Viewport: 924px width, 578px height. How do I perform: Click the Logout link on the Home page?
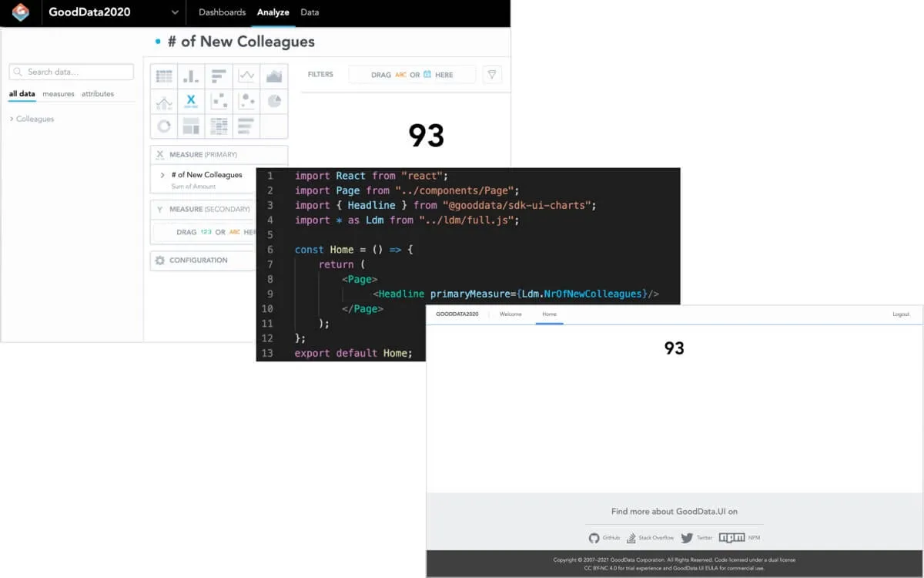[901, 314]
